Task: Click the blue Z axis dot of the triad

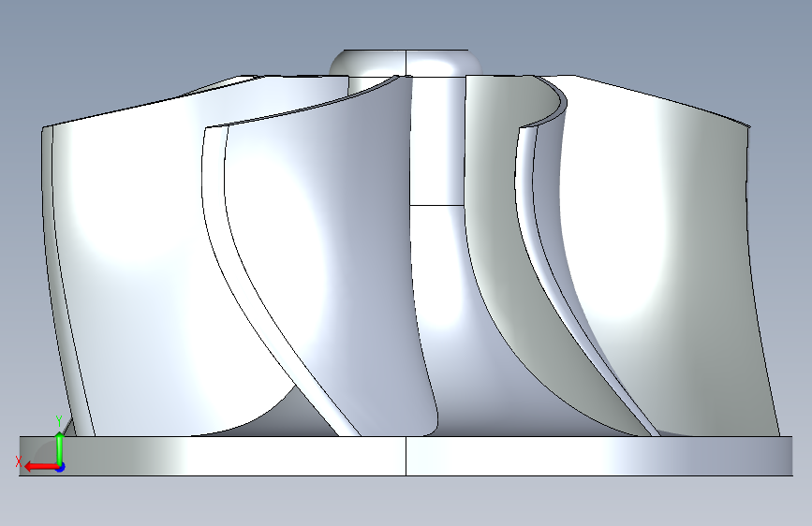Action: click(61, 467)
